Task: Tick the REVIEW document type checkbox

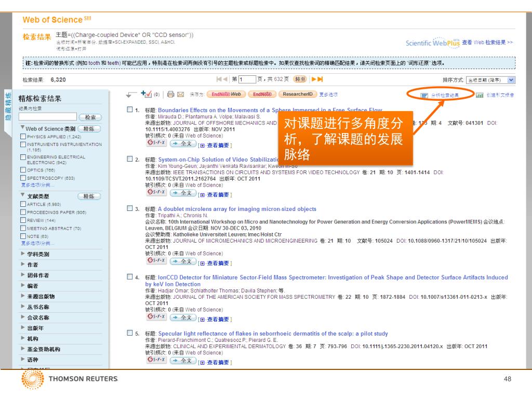Action: click(x=23, y=220)
